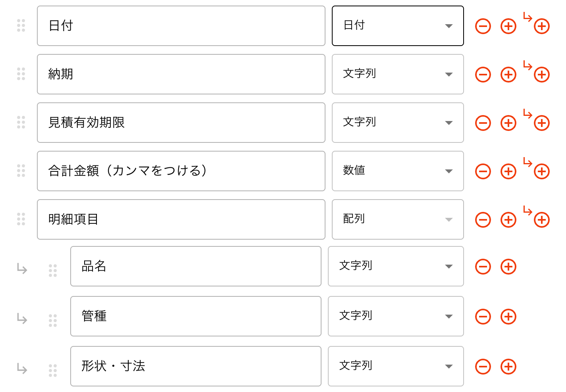Viewport: 566px width, 392px height.
Task: Focus the 明細項目 name input field
Action: click(181, 219)
